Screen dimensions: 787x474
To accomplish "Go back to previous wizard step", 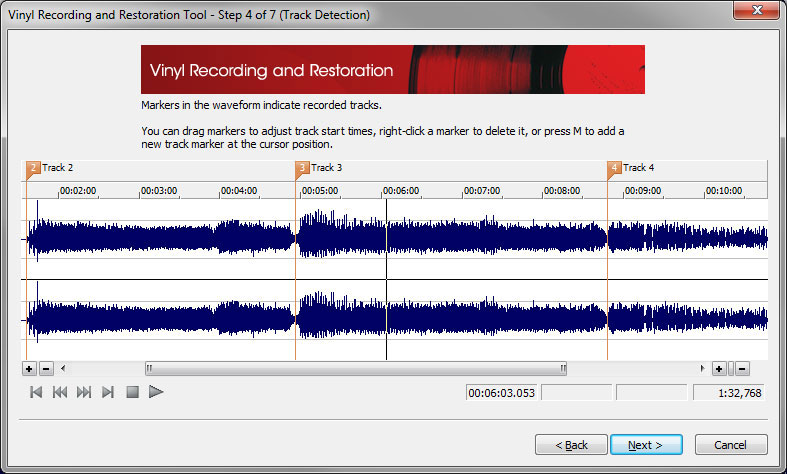I will 570,444.
